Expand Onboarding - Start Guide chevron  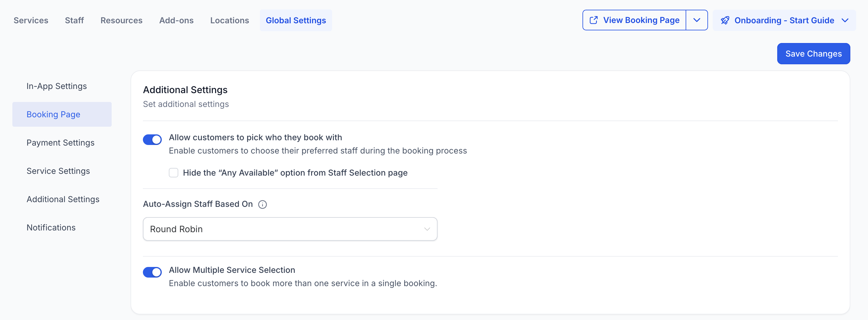coord(844,21)
